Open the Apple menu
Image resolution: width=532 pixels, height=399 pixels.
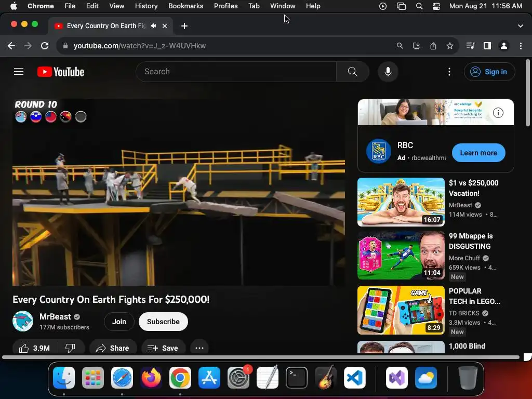tap(14, 6)
